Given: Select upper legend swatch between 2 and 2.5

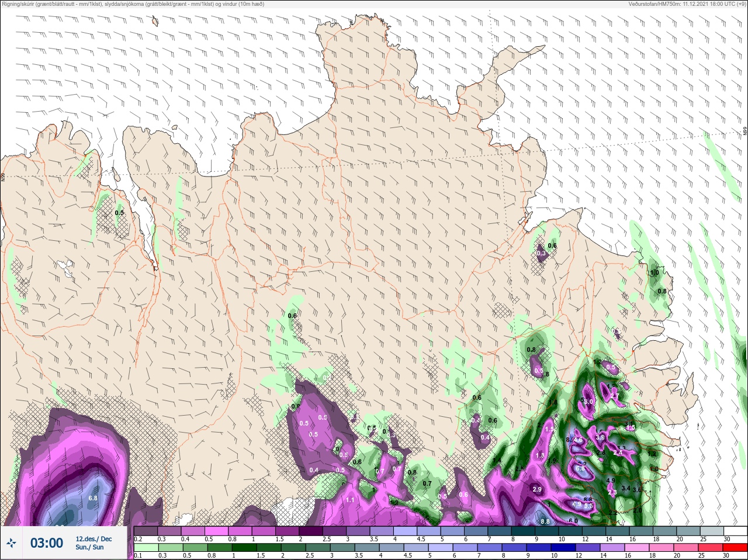Looking at the screenshot, I should (x=311, y=531).
